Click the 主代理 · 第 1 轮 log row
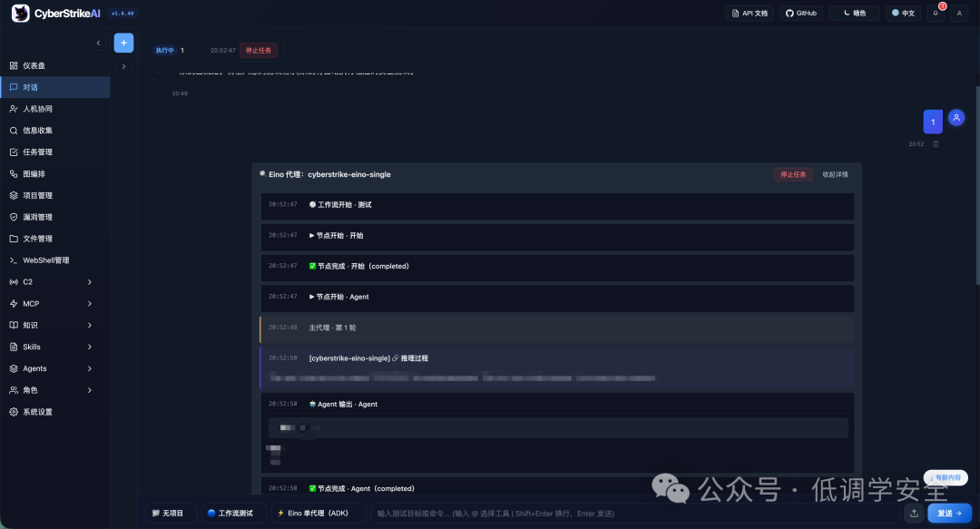980x529 pixels. pos(557,328)
